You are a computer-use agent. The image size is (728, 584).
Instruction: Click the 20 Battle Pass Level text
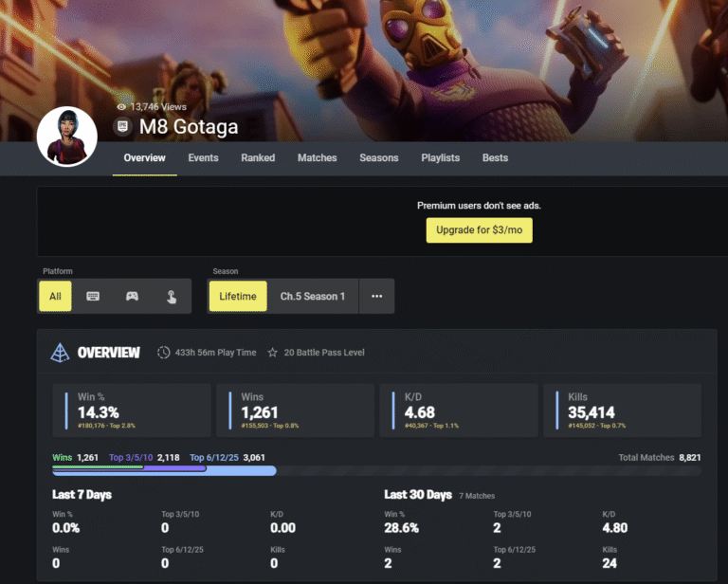pos(324,353)
